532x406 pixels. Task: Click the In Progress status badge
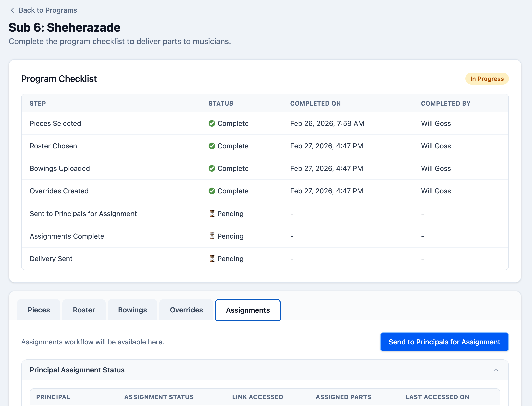pos(487,79)
